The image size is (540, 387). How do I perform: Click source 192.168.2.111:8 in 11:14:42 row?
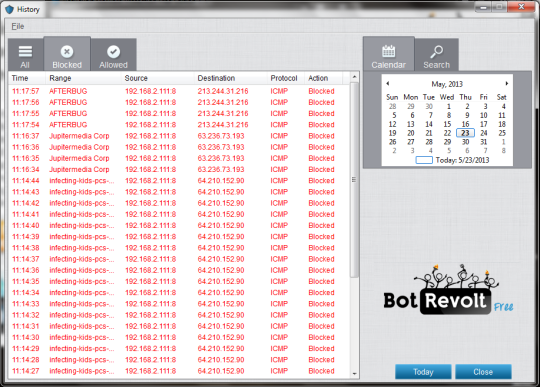(x=150, y=203)
